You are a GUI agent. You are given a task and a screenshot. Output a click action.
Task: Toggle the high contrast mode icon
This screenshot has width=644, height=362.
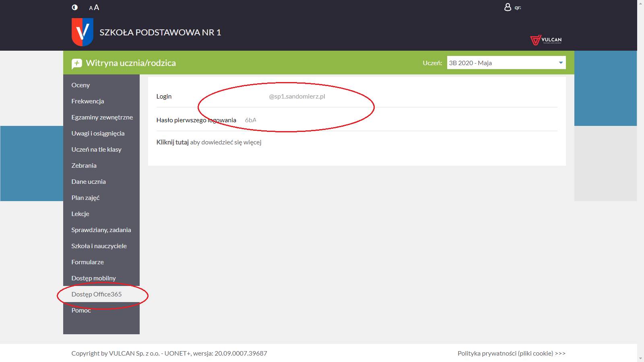74,7
